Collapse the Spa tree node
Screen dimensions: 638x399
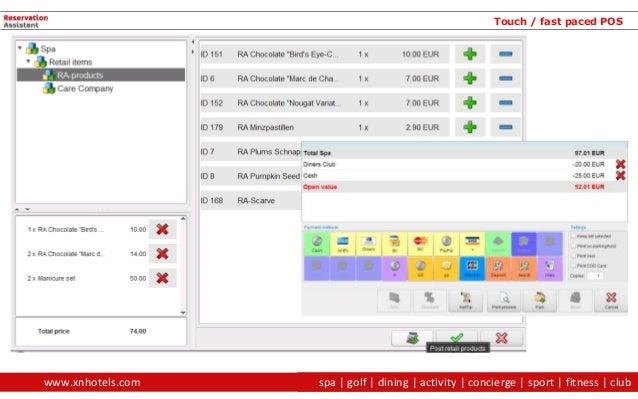pos(20,48)
